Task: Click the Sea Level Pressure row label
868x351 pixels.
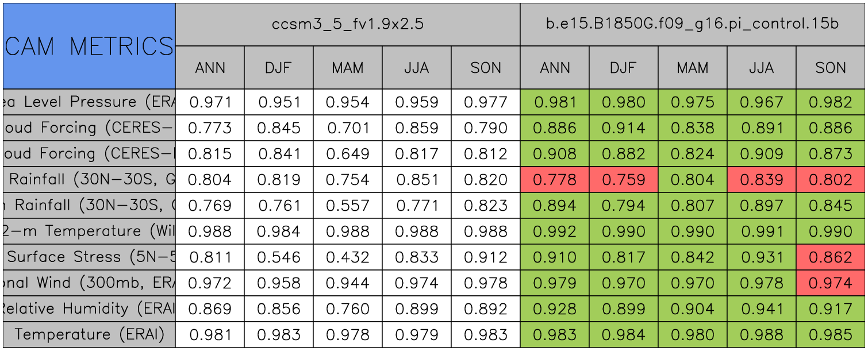Action: (89, 102)
